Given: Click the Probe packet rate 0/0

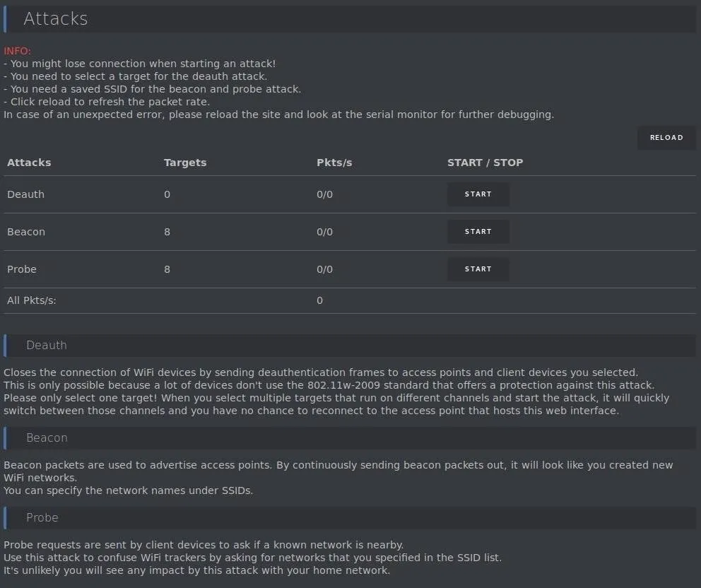Looking at the screenshot, I should 324,270.
